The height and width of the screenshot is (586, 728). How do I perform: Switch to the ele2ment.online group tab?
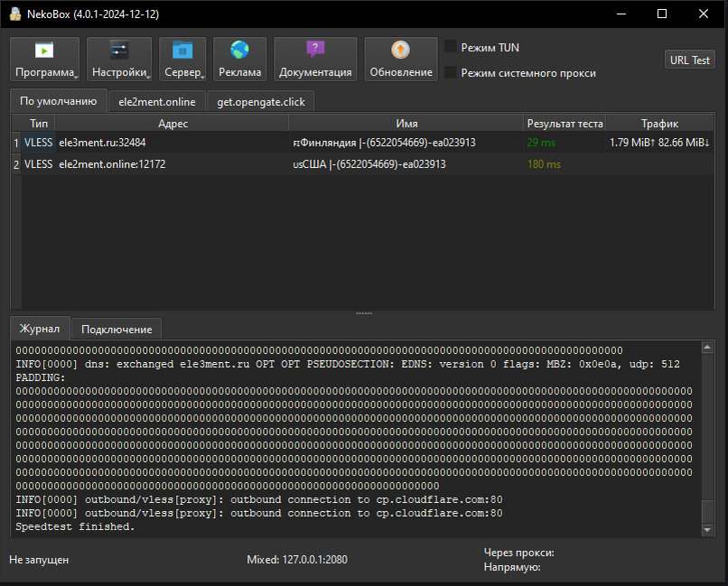point(157,102)
